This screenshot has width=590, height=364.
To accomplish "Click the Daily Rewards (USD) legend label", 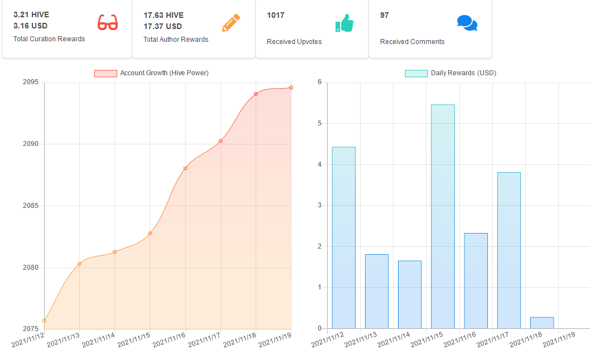I will (x=463, y=73).
